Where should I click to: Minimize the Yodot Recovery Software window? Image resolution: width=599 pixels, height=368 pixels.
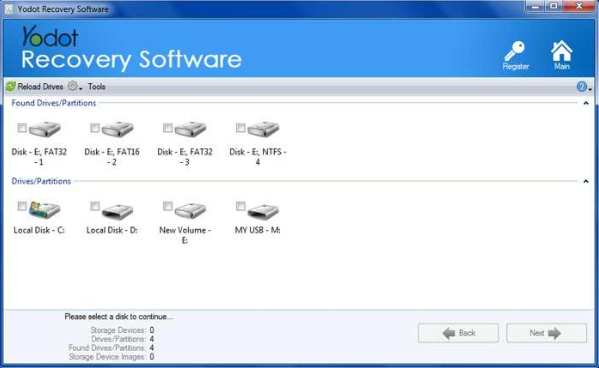click(536, 6)
